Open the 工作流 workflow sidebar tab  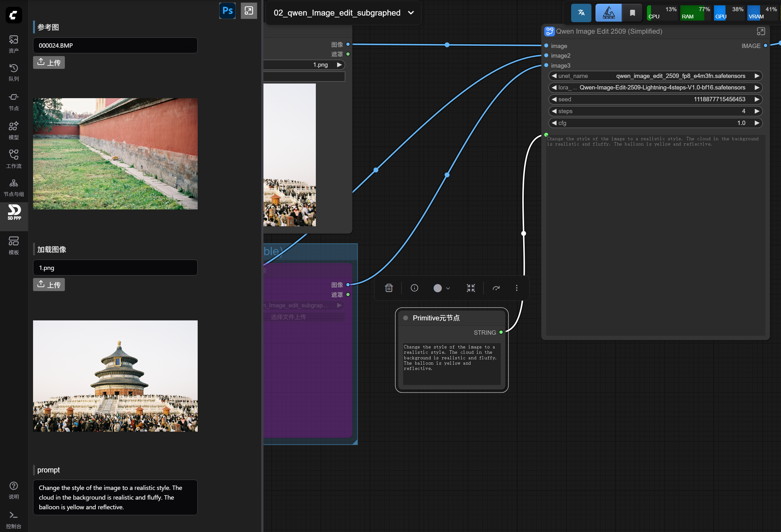pos(14,159)
